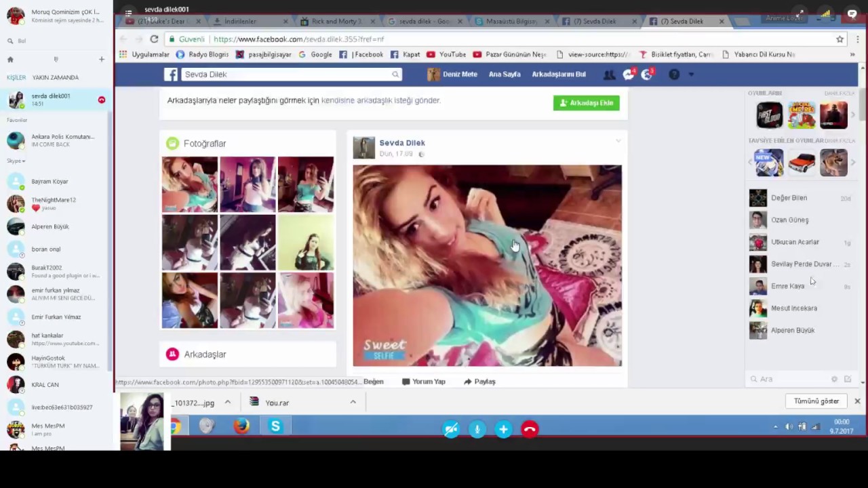Open chat sidebar settings gear icon
The width and height of the screenshot is (868, 488).
point(834,379)
